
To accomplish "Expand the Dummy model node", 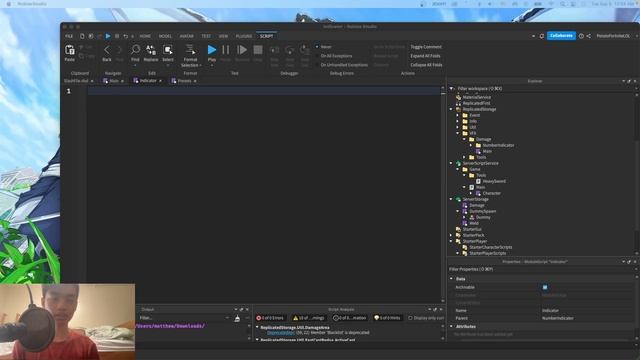I will click(464, 217).
